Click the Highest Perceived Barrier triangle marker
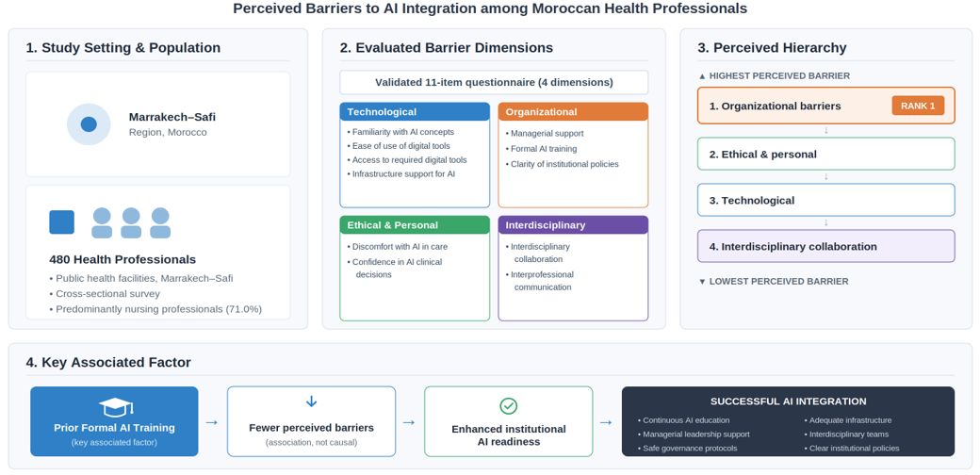 coord(702,76)
